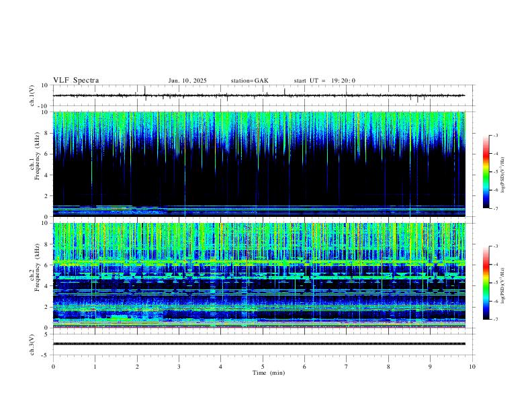Click the ch.1 spectrogram color scale bar
The width and height of the screenshot is (532, 411).
(x=486, y=172)
